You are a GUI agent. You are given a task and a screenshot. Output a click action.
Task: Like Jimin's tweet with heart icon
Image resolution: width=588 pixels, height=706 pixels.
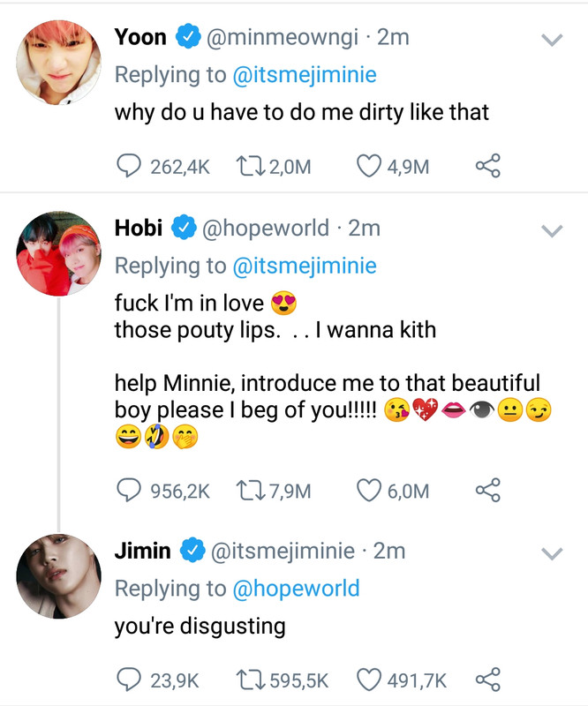click(370, 680)
